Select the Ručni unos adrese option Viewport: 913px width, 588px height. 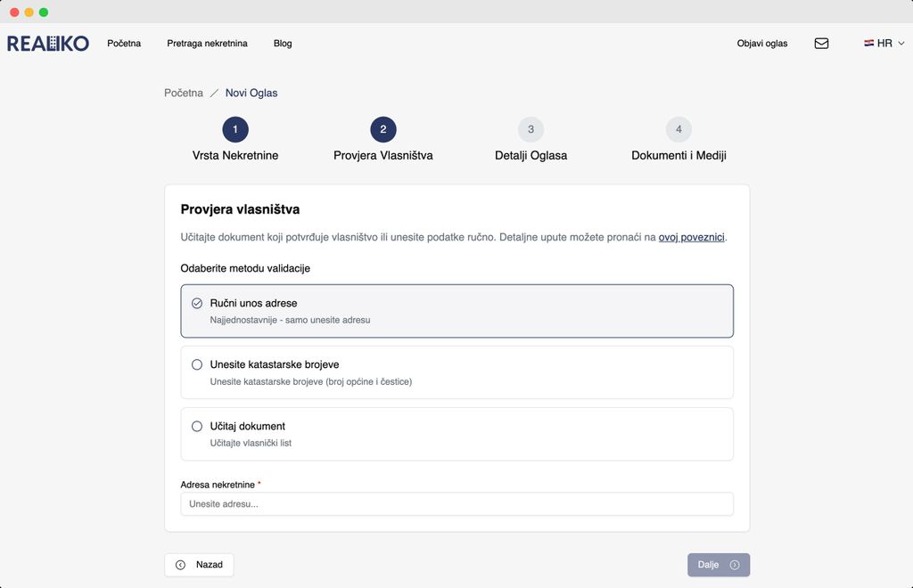tap(197, 303)
